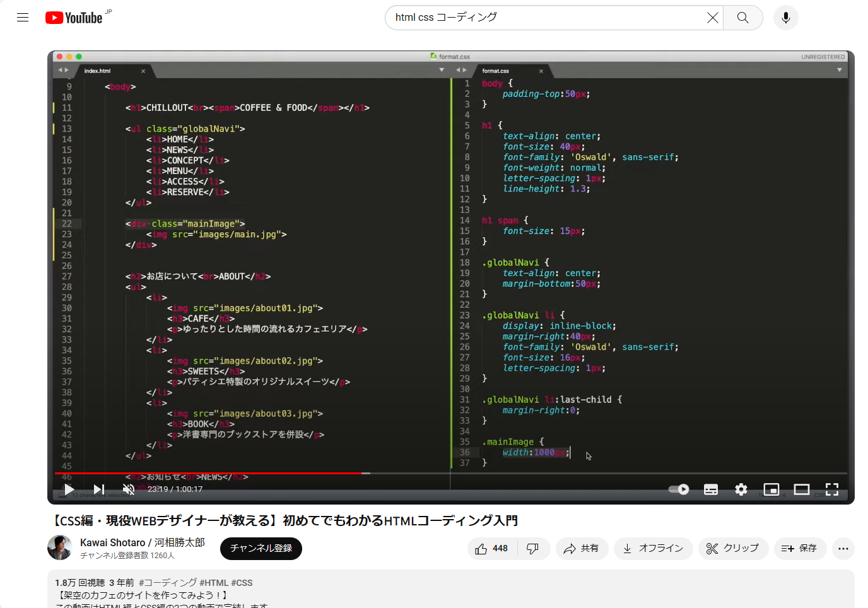Switch to theater mode icon
Image resolution: width=868 pixels, height=608 pixels.
[801, 489]
